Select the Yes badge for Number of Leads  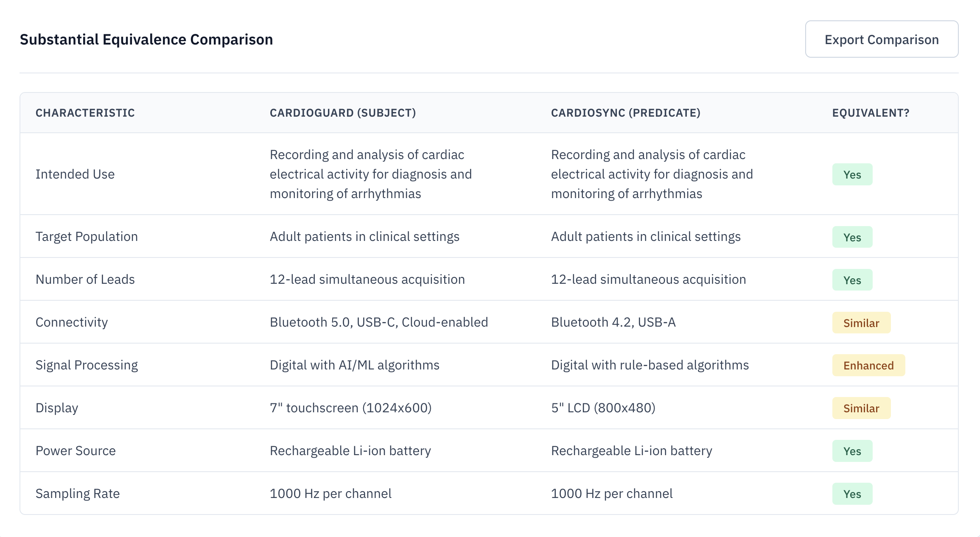click(852, 280)
